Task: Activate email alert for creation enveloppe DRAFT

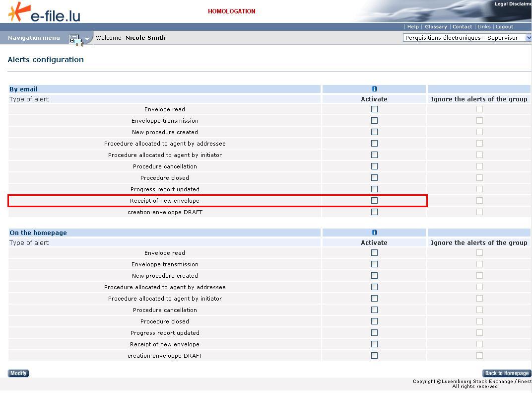Action: [x=374, y=212]
